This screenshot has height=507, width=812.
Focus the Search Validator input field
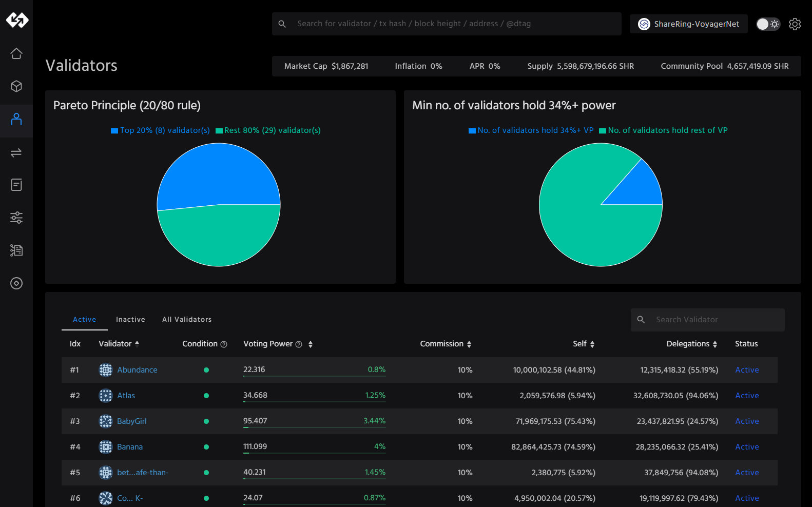coord(708,320)
